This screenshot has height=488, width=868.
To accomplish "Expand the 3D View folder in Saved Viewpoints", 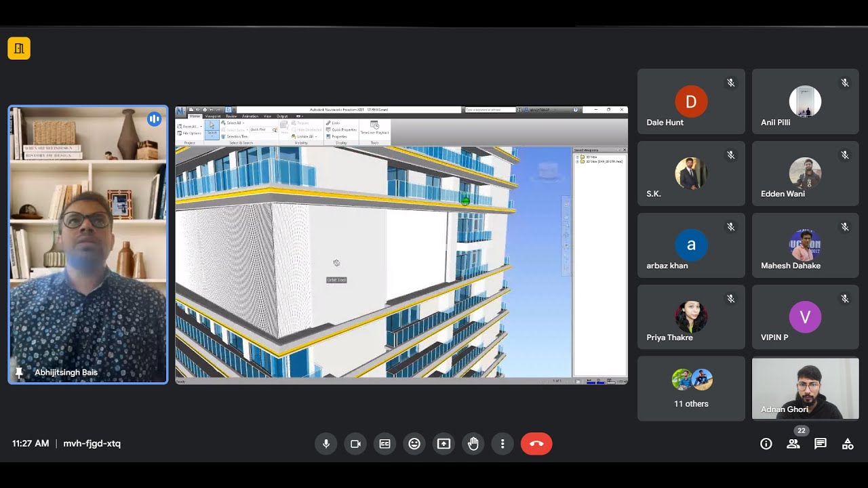I will click(x=577, y=157).
